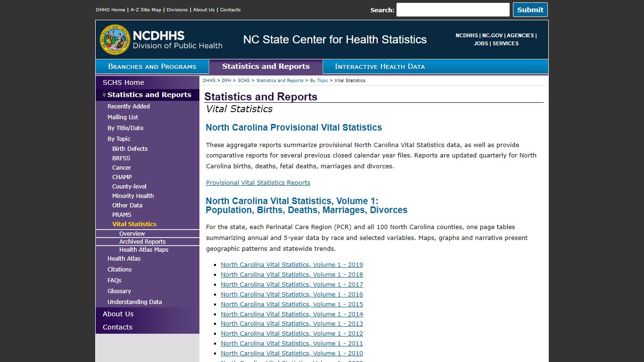Open the Overview sub-item
Viewport: 644px width, 362px height.
click(132, 234)
